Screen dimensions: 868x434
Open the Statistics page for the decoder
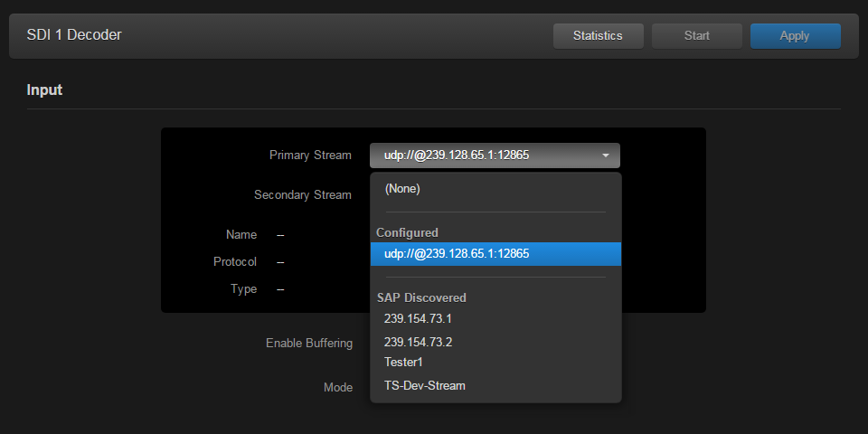[x=598, y=36]
